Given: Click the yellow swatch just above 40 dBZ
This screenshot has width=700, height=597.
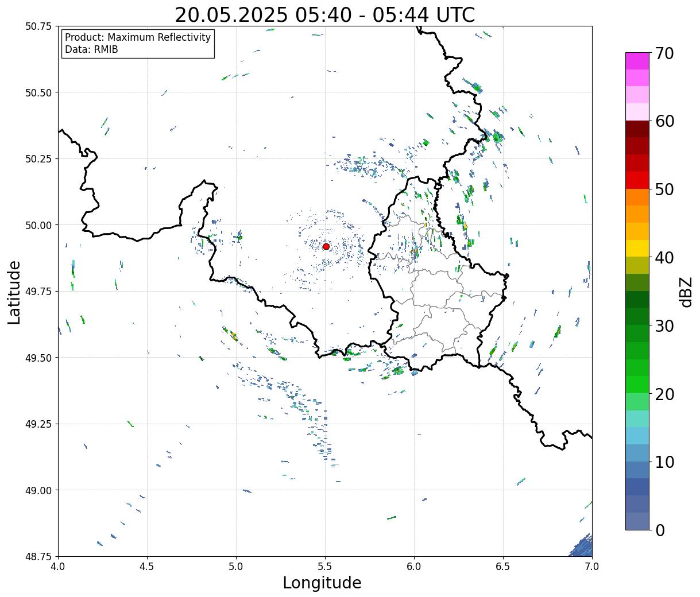Looking at the screenshot, I should click(x=637, y=248).
